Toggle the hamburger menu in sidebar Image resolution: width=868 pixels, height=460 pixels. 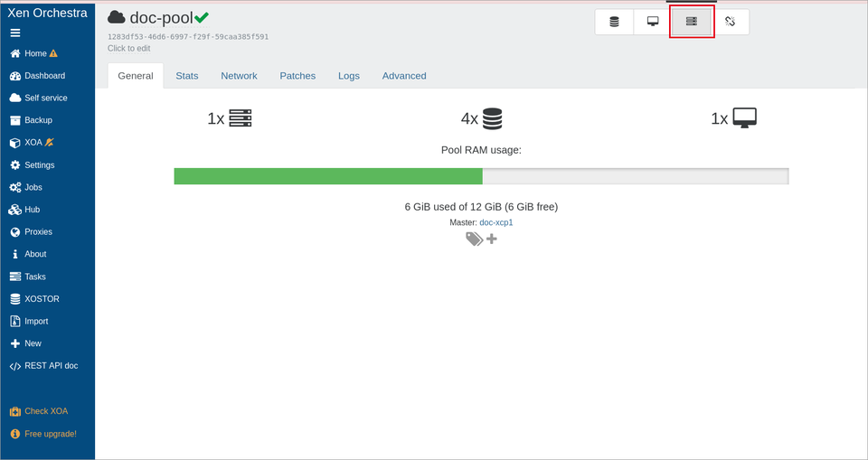tap(15, 33)
